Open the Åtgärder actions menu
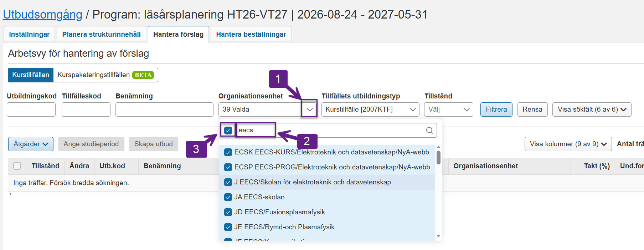644x250 pixels. [x=31, y=144]
